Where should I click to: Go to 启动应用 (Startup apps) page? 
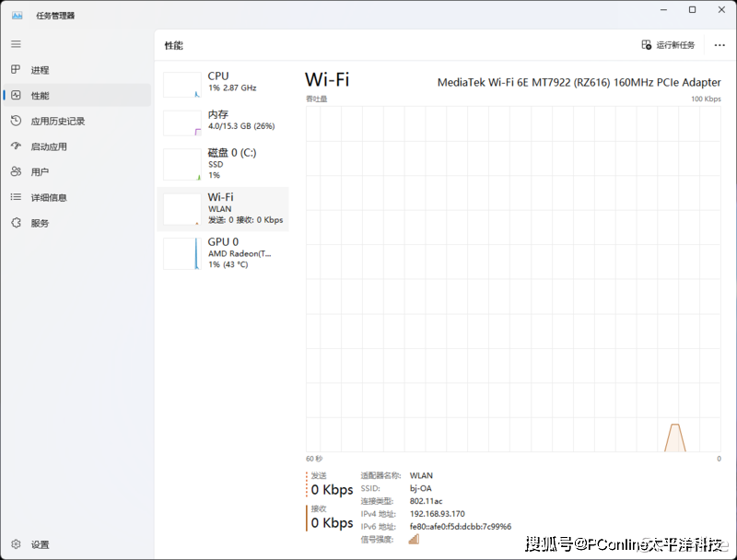coord(49,146)
